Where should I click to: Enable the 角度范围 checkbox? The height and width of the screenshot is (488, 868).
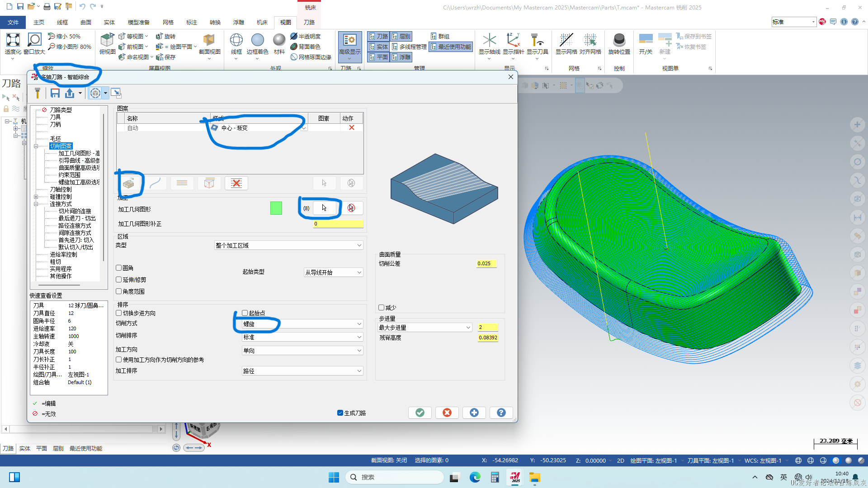[118, 291]
